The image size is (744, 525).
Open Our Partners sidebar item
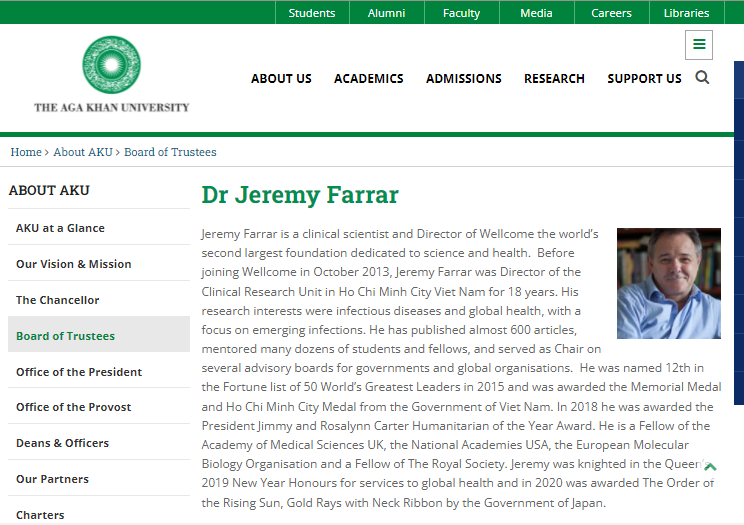click(x=99, y=479)
